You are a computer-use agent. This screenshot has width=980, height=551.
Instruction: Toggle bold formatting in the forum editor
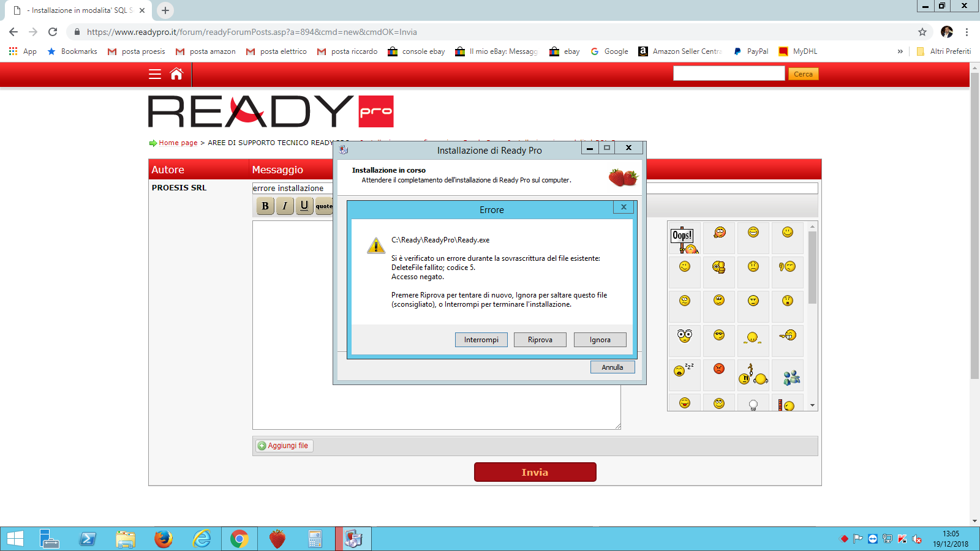coord(265,206)
